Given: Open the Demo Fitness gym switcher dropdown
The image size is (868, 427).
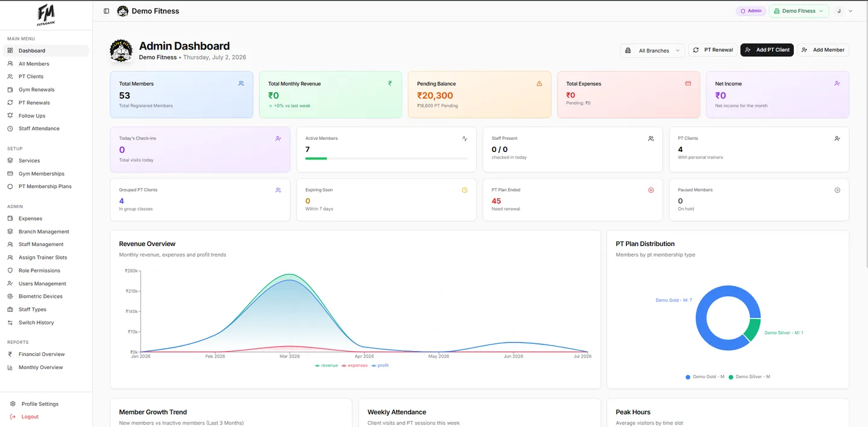Looking at the screenshot, I should (x=799, y=11).
